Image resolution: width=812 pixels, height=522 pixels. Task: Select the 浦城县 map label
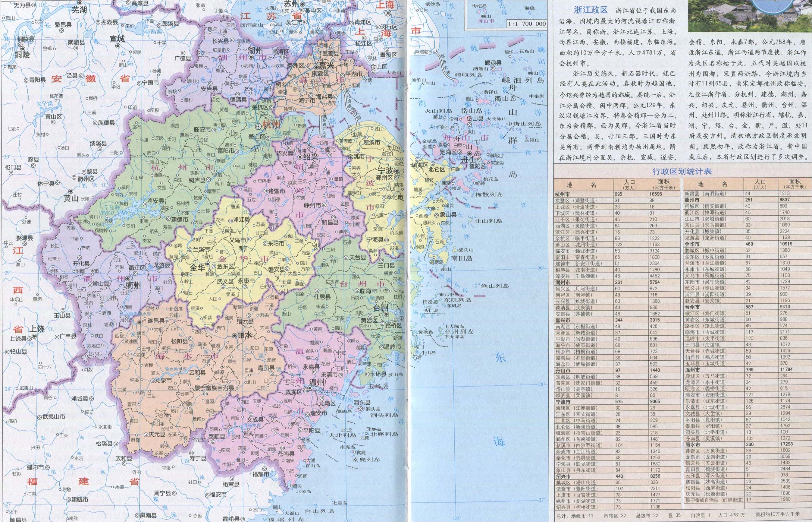pos(80,399)
